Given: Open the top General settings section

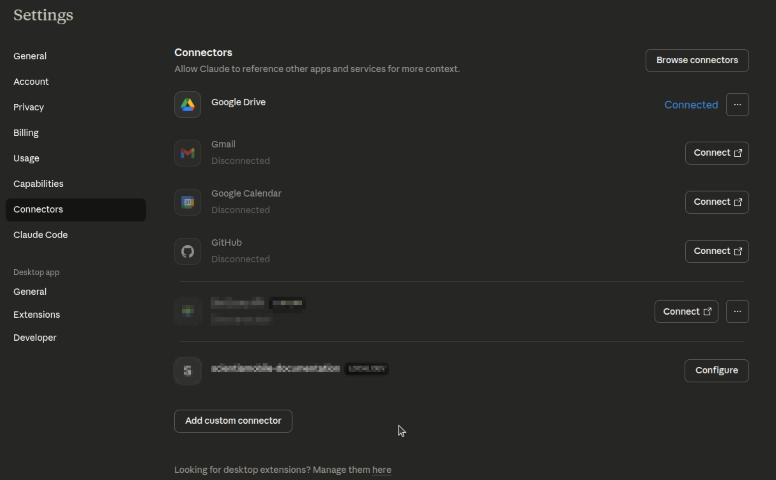Looking at the screenshot, I should tap(76, 56).
